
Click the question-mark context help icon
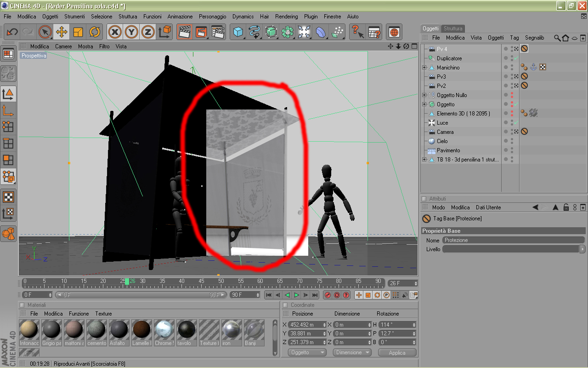click(x=357, y=32)
